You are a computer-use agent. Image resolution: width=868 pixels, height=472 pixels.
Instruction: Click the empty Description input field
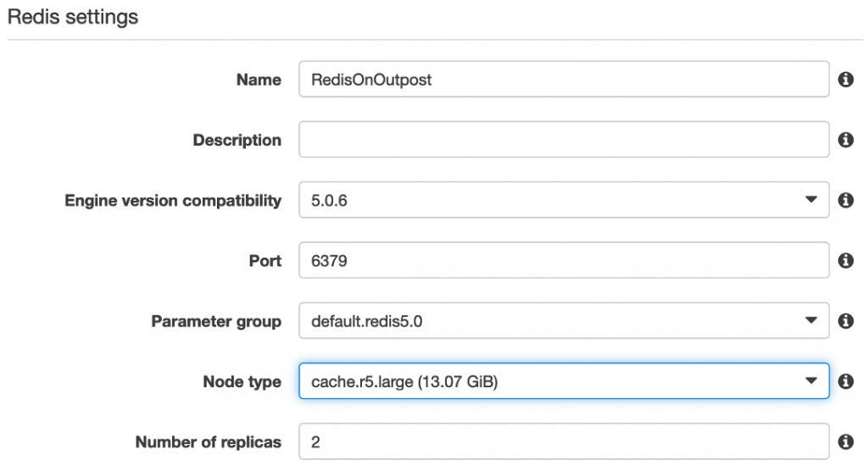pos(564,140)
